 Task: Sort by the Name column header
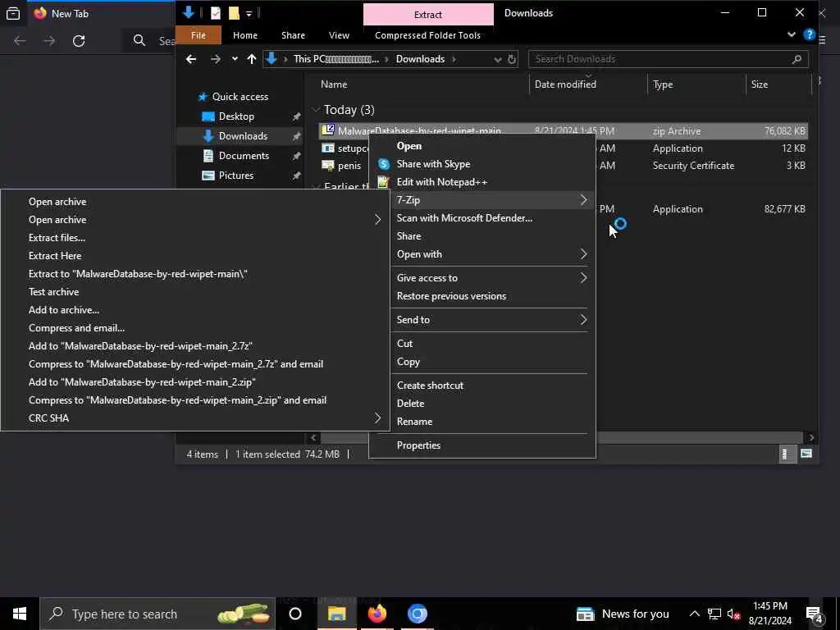click(x=334, y=84)
